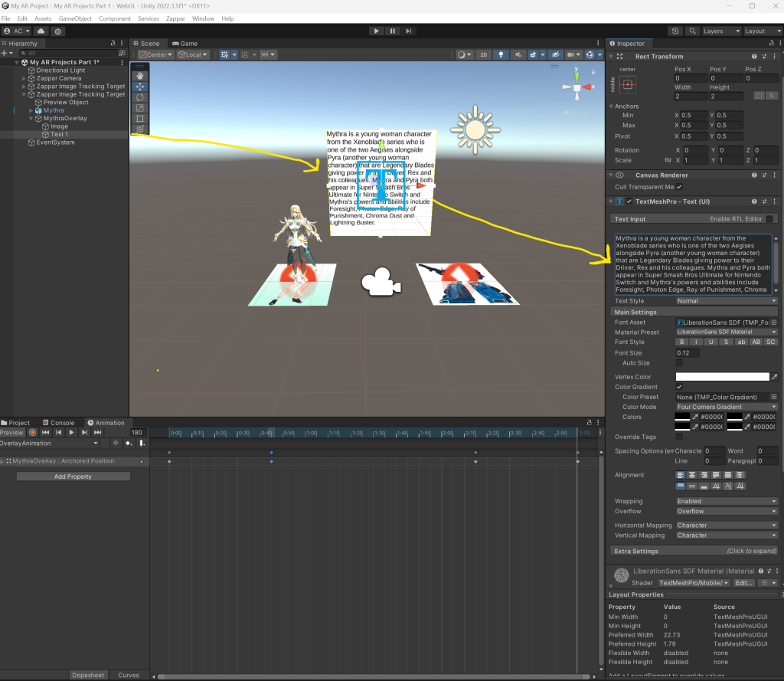The width and height of the screenshot is (784, 681).
Task: Expand the Mythra object in Hierarchy
Action: [31, 111]
